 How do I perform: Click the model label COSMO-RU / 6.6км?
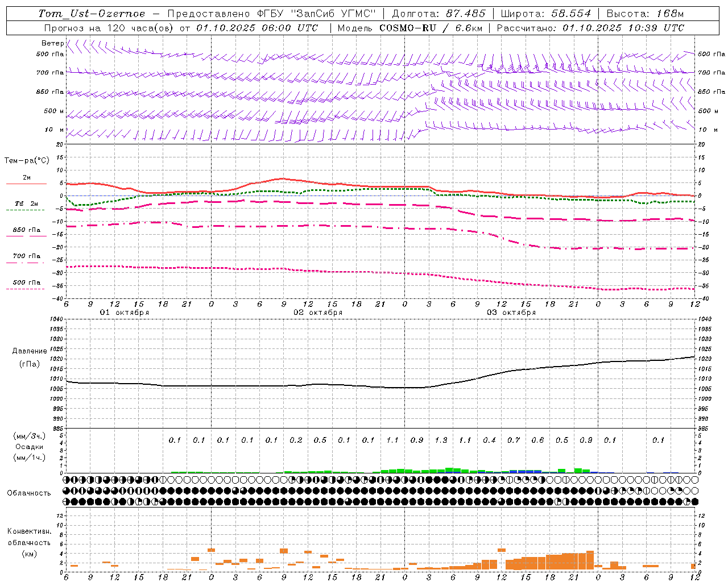(x=430, y=28)
